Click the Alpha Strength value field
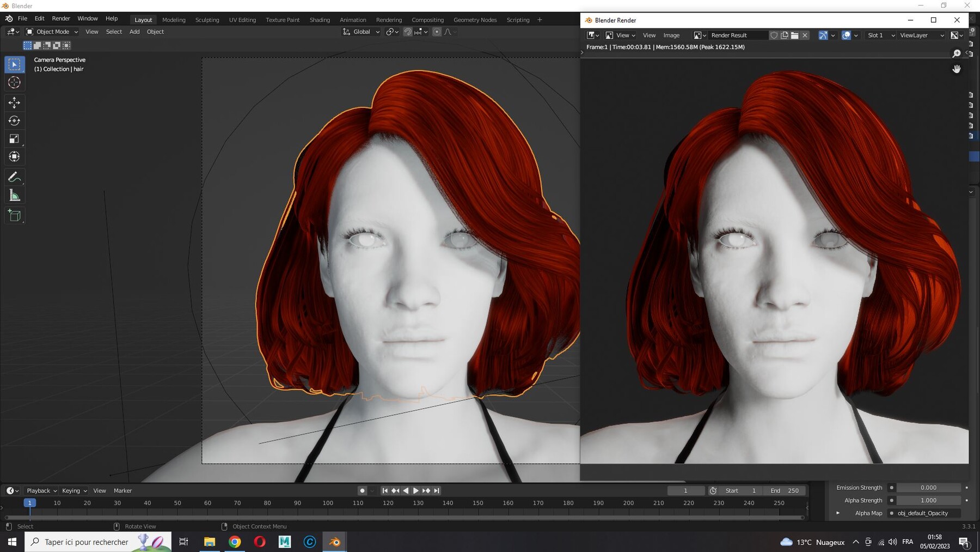 pyautogui.click(x=928, y=500)
